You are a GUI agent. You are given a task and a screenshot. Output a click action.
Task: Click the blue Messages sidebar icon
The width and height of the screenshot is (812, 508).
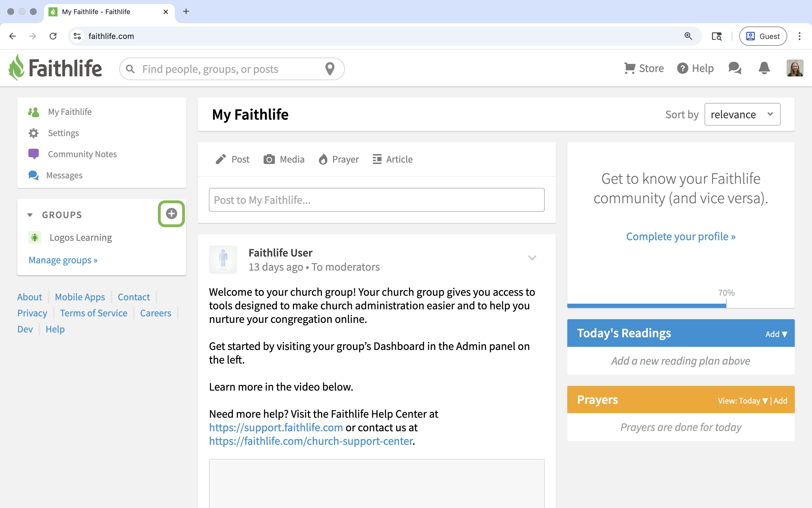click(x=34, y=175)
